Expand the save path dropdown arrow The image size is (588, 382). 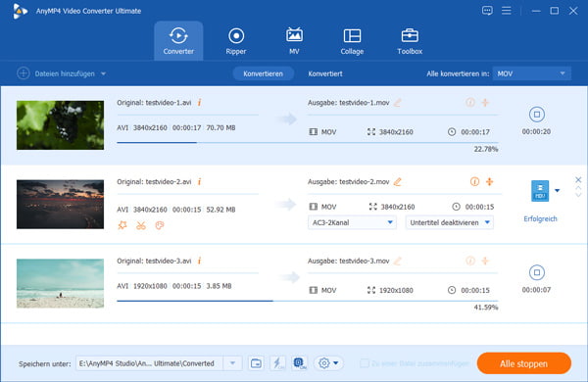tap(232, 363)
